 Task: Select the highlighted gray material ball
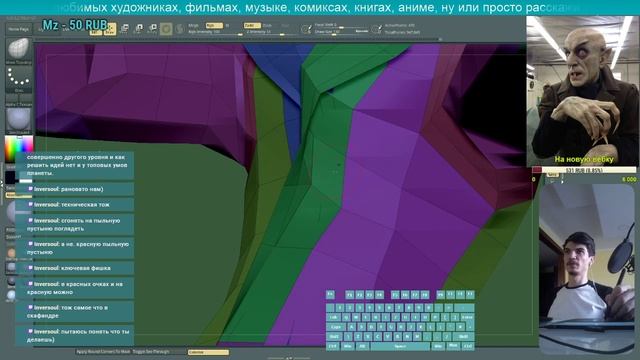(x=11, y=267)
